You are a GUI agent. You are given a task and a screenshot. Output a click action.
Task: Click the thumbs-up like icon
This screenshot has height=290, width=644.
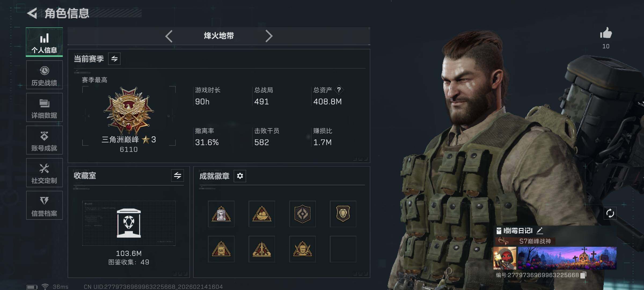point(606,33)
